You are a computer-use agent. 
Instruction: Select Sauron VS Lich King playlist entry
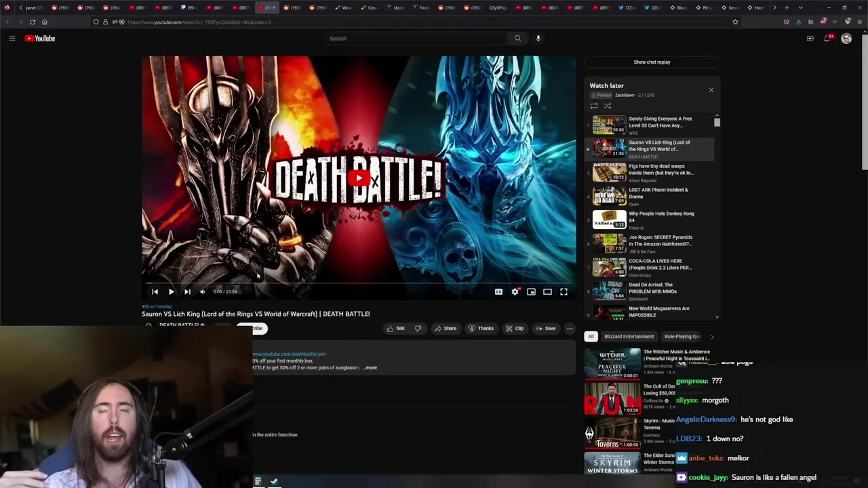click(x=650, y=149)
